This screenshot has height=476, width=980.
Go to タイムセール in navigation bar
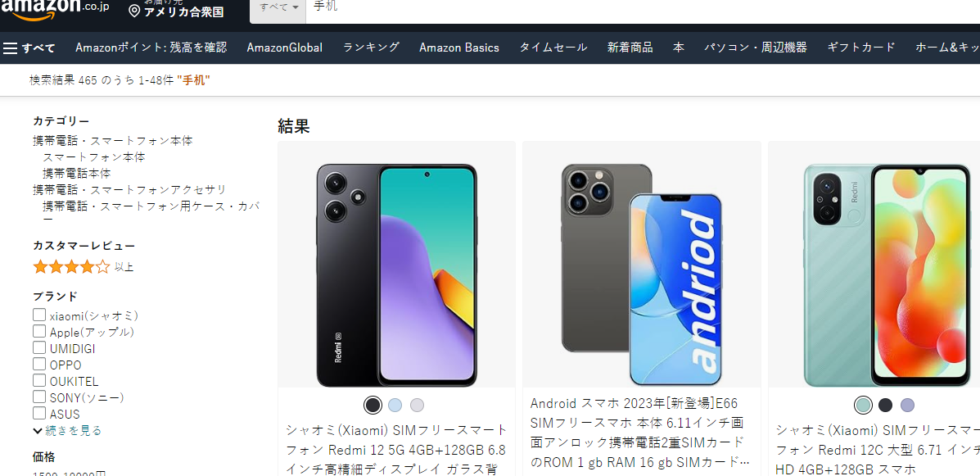[553, 48]
